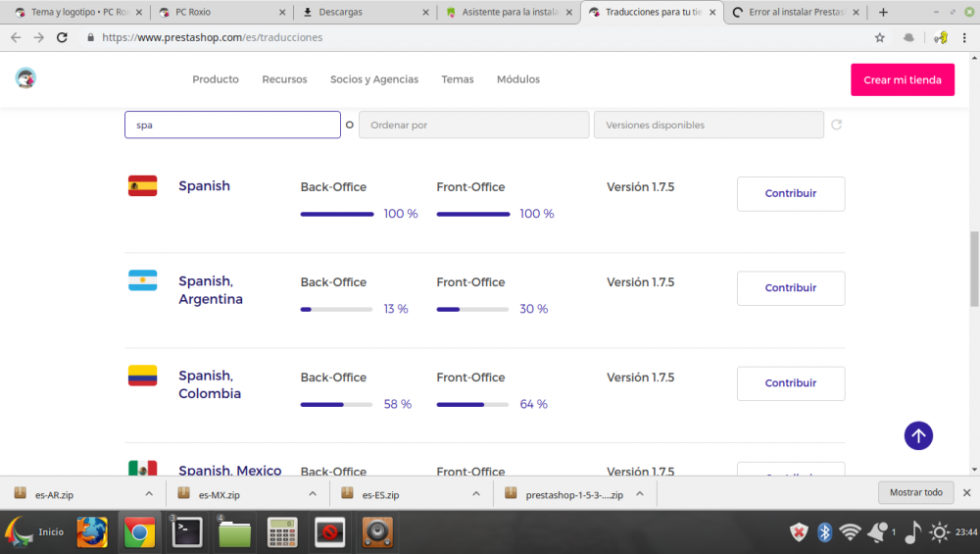Open the calculator from the taskbar
Image resolution: width=980 pixels, height=554 pixels.
pyautogui.click(x=282, y=532)
